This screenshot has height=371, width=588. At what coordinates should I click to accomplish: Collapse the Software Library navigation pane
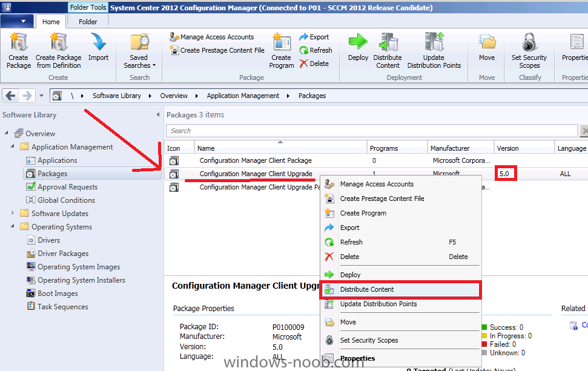158,114
